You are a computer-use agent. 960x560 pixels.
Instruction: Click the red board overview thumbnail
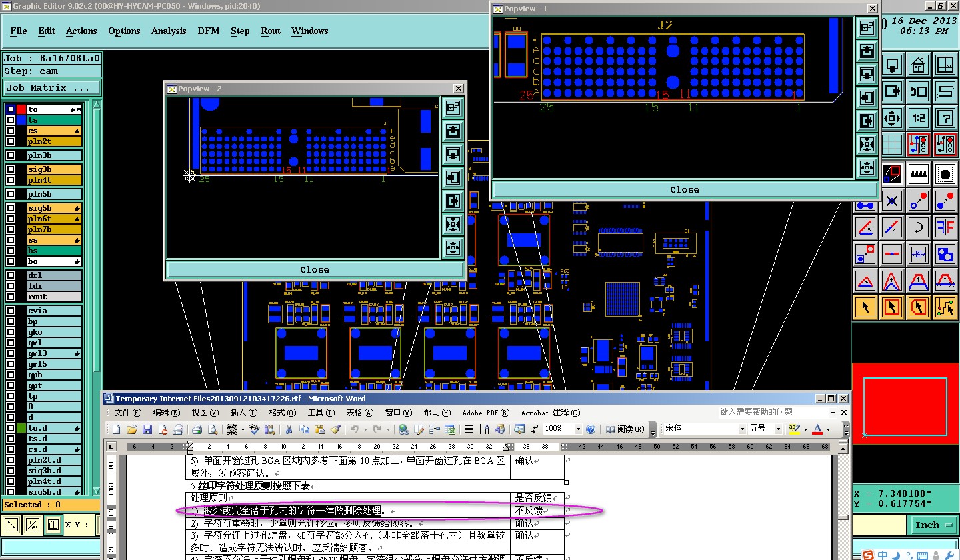(905, 407)
